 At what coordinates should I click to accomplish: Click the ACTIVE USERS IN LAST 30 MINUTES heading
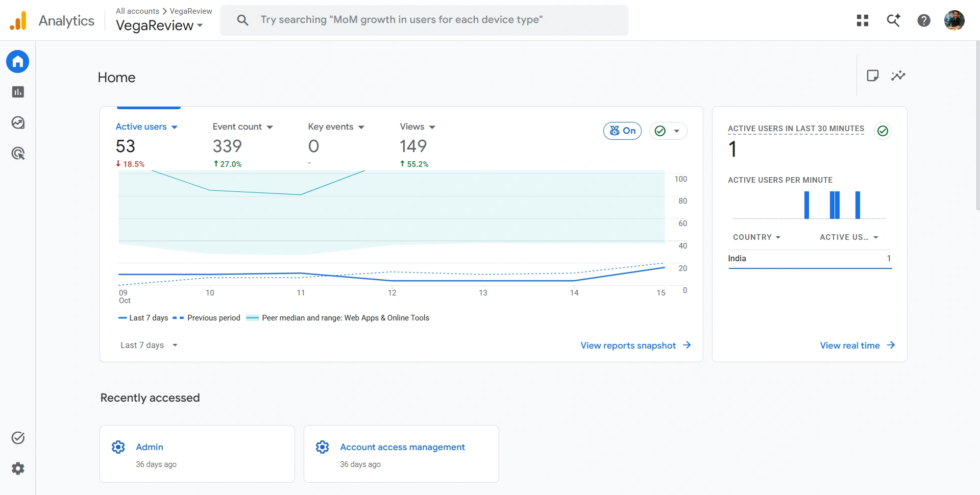click(796, 129)
